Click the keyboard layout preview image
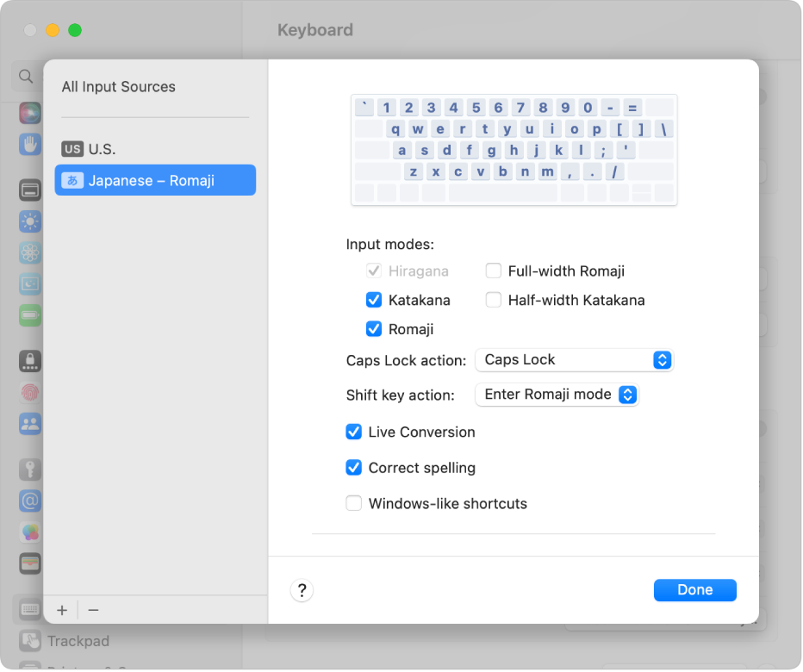Screen dimensions: 803x672 [x=514, y=150]
